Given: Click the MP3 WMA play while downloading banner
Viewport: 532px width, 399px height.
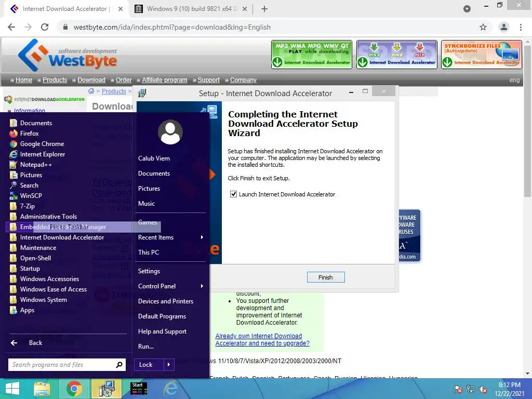Looking at the screenshot, I should [312, 55].
